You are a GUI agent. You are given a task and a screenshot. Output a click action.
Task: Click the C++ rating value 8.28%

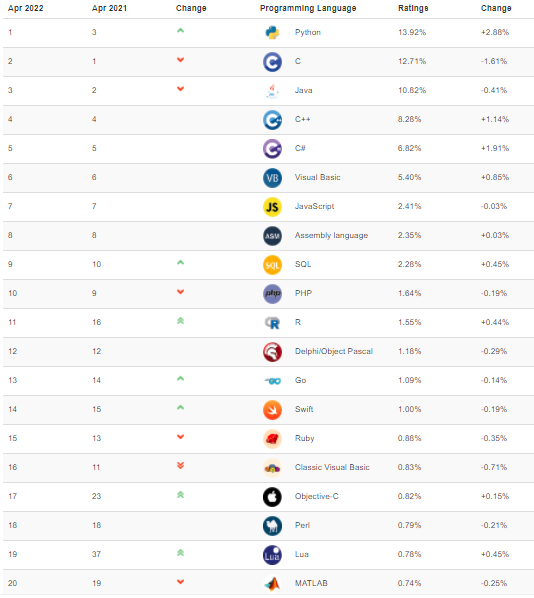tap(409, 119)
